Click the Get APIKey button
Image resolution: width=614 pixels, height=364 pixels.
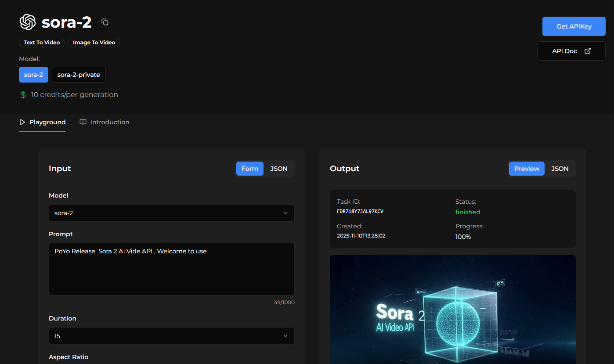coord(574,26)
